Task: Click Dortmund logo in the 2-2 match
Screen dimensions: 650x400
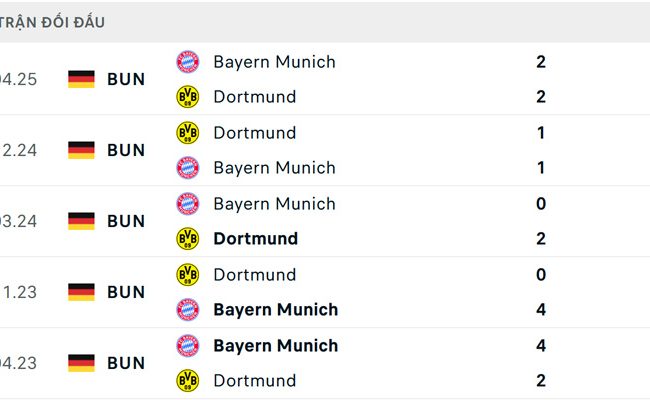Action: click(187, 97)
